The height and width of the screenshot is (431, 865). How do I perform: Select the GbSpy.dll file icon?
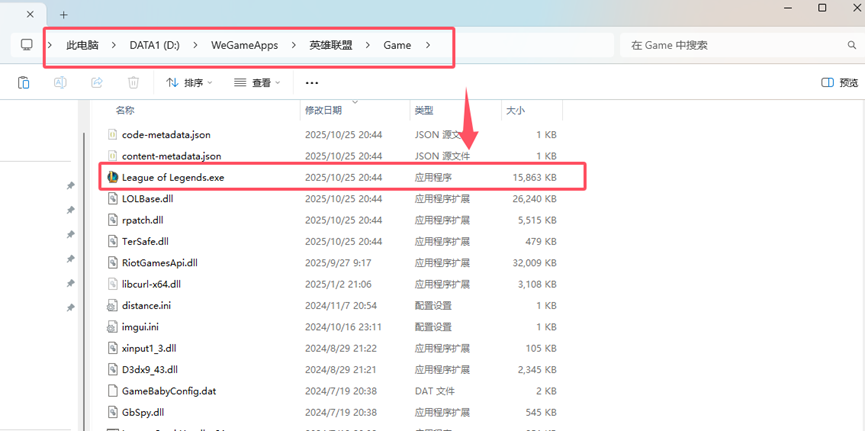coord(113,412)
